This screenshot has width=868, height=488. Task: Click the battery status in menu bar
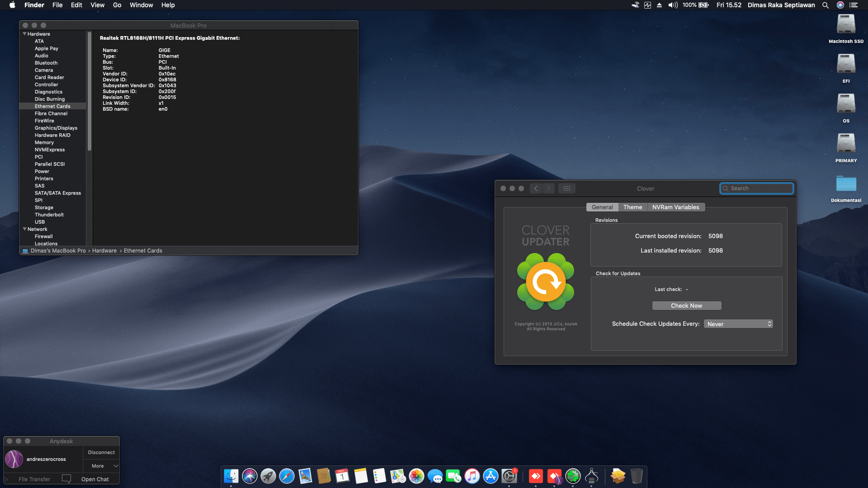[696, 5]
